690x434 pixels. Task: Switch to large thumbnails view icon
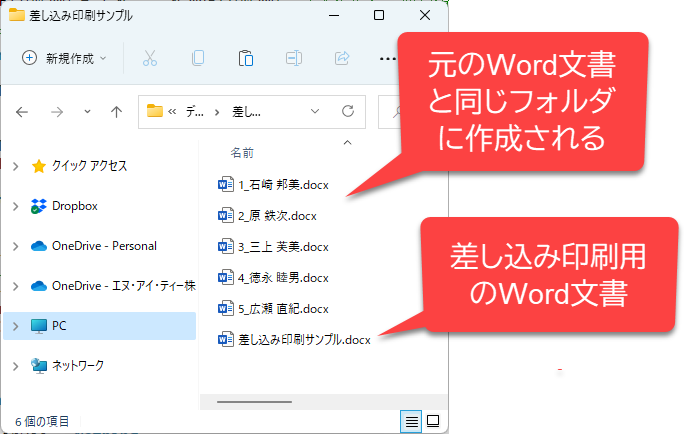click(x=435, y=421)
